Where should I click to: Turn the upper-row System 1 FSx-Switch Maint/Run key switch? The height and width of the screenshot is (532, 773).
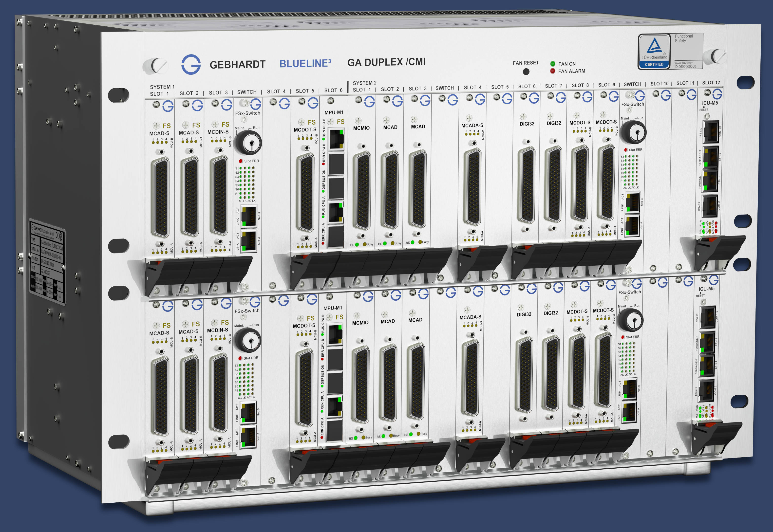coord(248,143)
